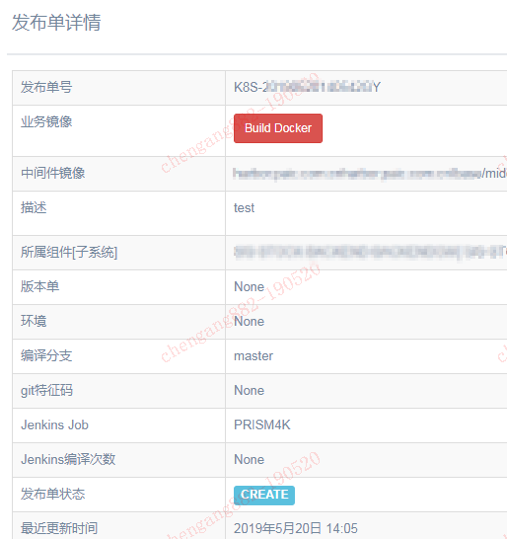This screenshot has width=507, height=539.
Task: Select the 发布单号 label cell
Action: pyautogui.click(x=119, y=88)
